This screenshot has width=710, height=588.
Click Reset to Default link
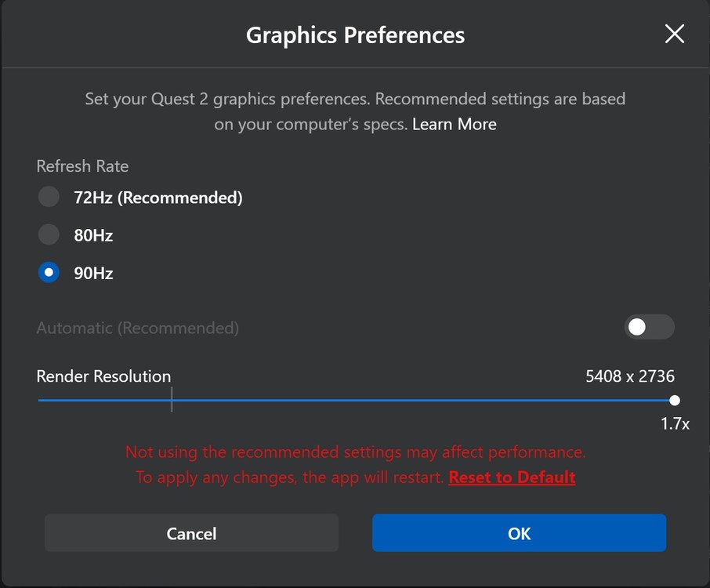[512, 477]
